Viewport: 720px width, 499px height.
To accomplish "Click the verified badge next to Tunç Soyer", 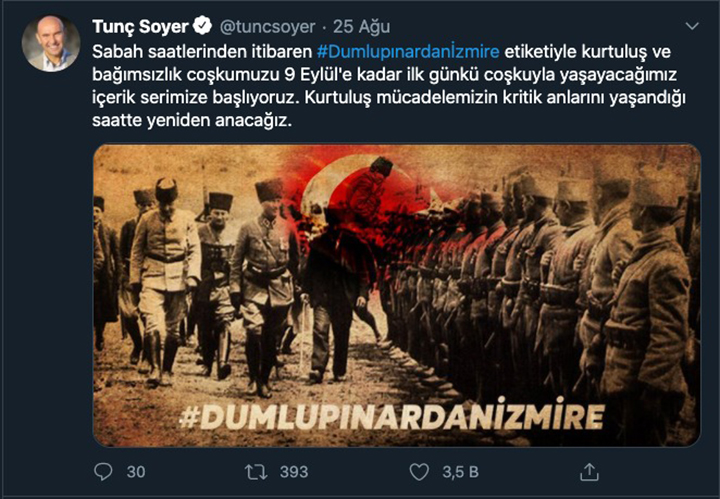I will pyautogui.click(x=202, y=26).
